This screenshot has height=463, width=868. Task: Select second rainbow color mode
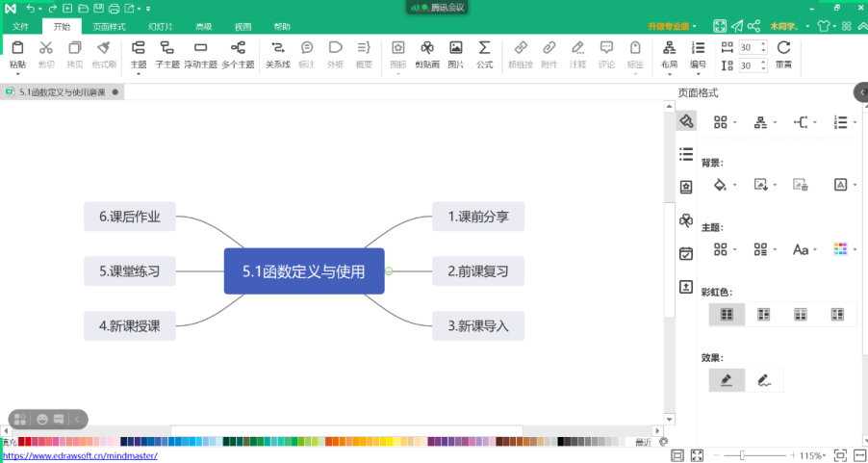[763, 315]
